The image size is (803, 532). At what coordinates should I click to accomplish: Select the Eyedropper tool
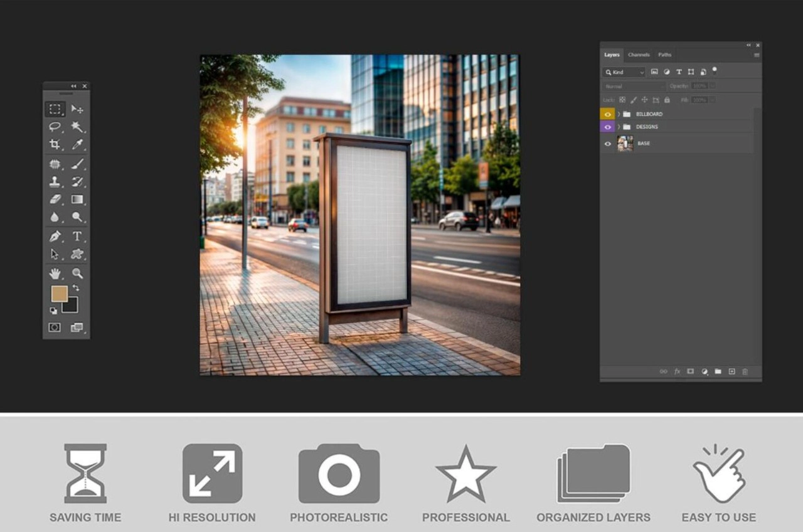pos(77,144)
